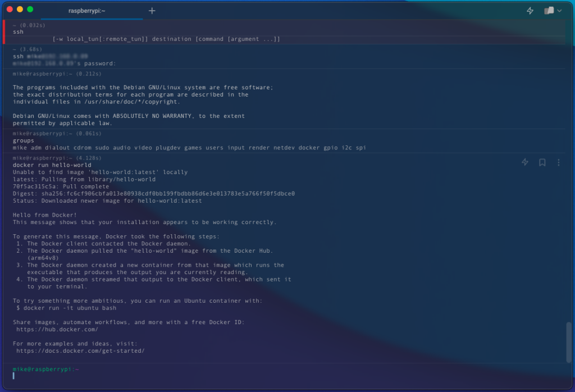Click the line 'The programs included with the Debian'
This screenshot has width=575, height=392.
click(x=143, y=87)
